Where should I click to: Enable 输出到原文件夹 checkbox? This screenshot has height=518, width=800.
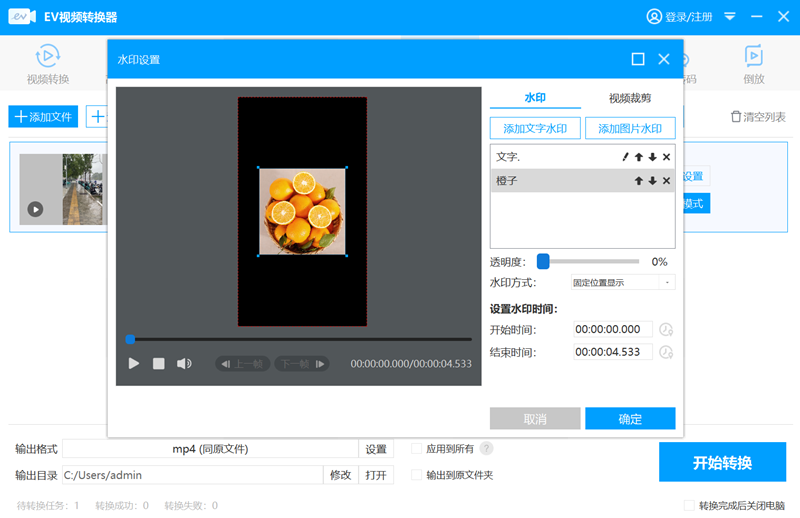[416, 475]
